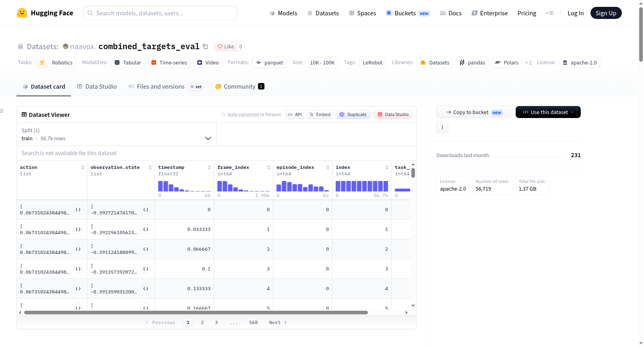Image resolution: width=644 pixels, height=347 pixels.
Task: Expand JSON for action in timestamp 0.033333 row
Action: point(78,229)
